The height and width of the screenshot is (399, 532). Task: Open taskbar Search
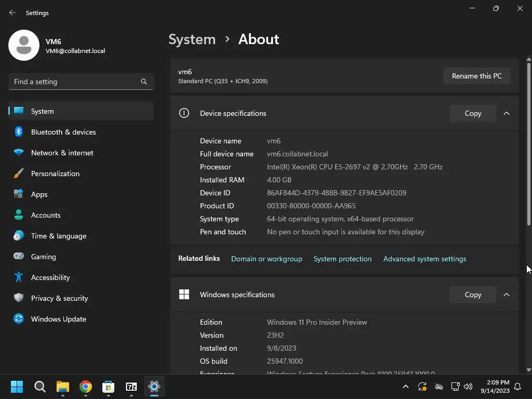[x=39, y=387]
